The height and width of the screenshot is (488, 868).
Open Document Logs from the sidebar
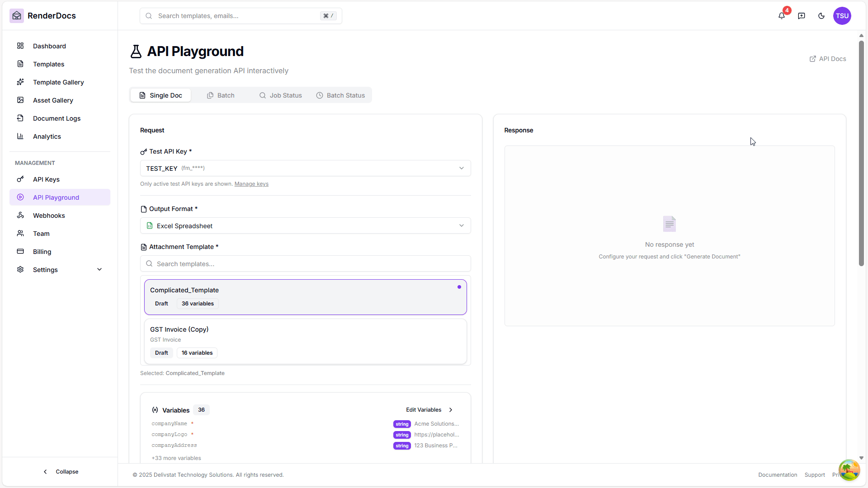(57, 118)
